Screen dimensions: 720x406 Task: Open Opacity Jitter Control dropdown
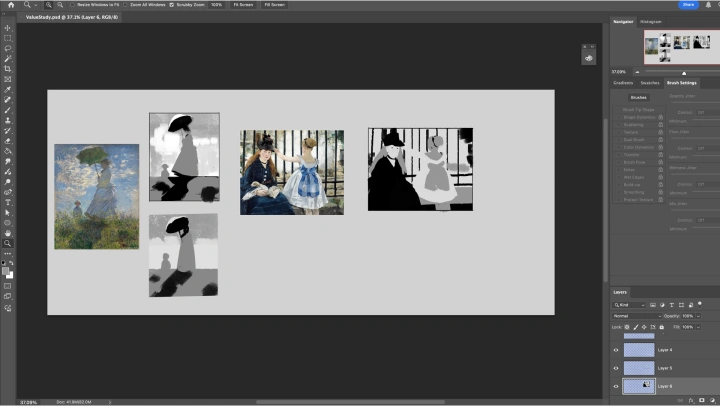click(707, 112)
